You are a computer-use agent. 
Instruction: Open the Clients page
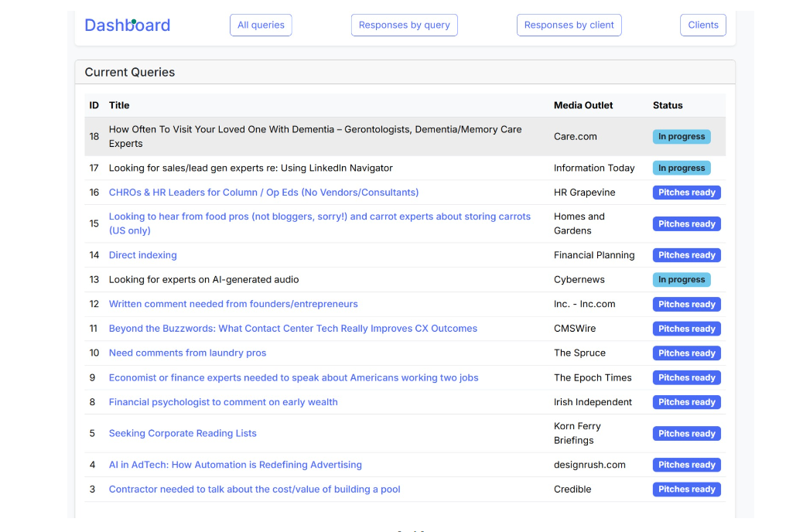point(702,25)
